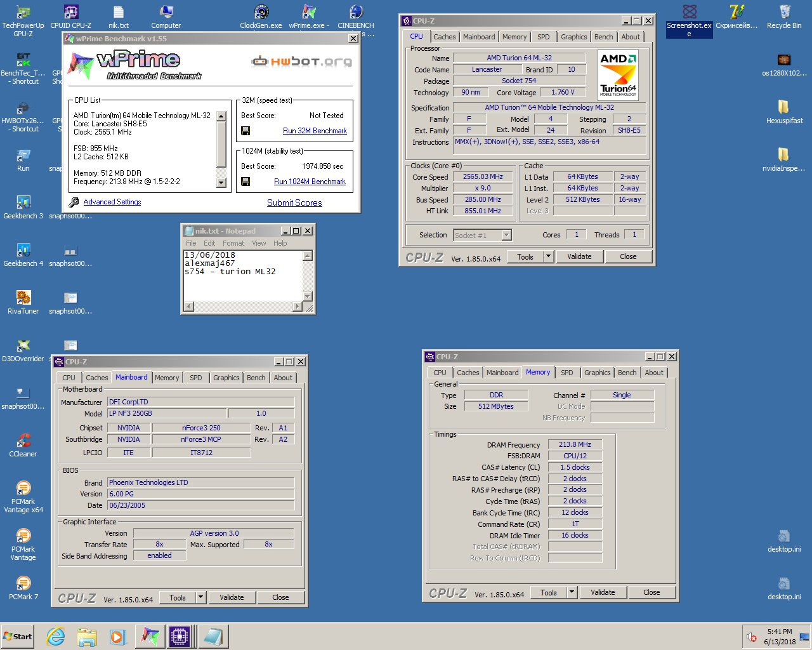Save 32M benchmark score floppy icon
Screen dimensions: 812x650
click(x=246, y=131)
